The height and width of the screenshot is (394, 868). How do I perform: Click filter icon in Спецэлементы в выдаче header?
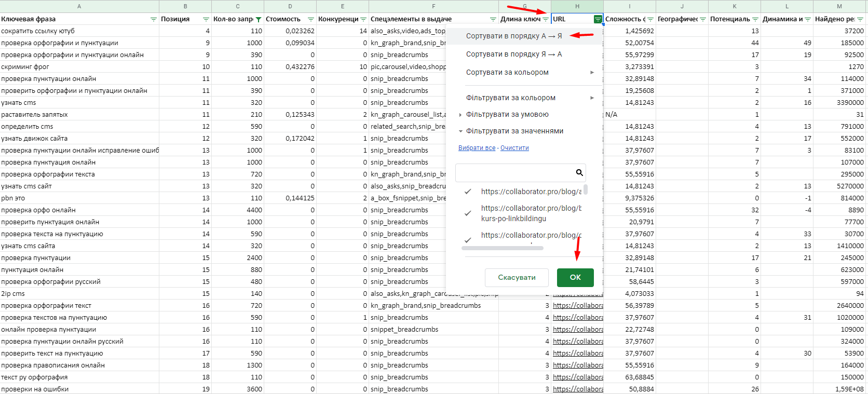pos(493,19)
